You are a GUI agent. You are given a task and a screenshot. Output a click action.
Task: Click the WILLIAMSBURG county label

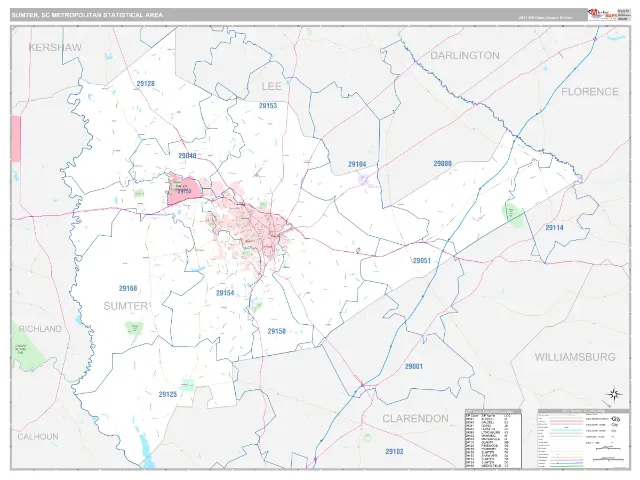pos(575,357)
